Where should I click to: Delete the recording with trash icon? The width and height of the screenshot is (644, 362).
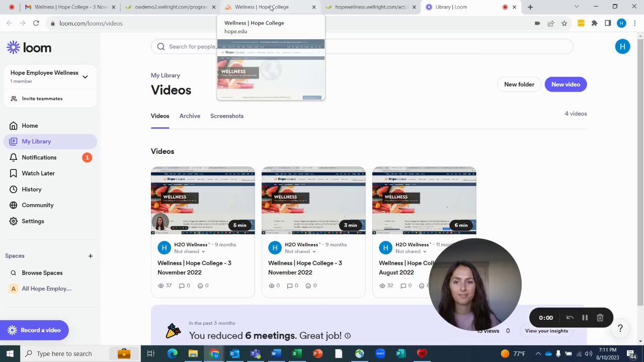pos(600,318)
